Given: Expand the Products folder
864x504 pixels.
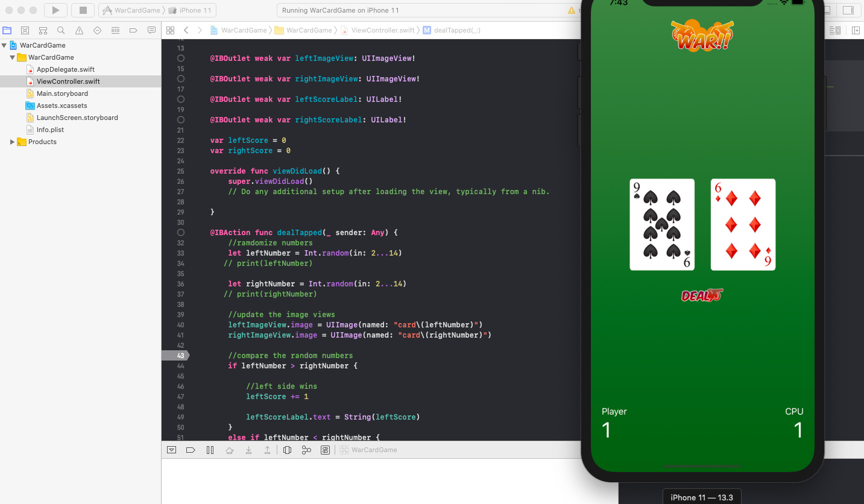Looking at the screenshot, I should point(13,142).
